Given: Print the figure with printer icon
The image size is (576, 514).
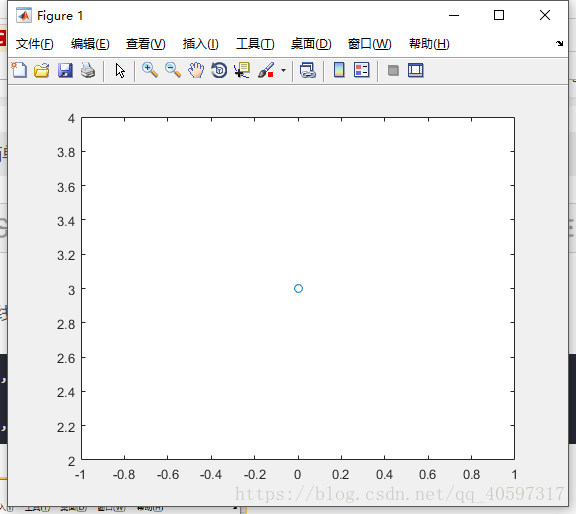Looking at the screenshot, I should click(x=88, y=70).
